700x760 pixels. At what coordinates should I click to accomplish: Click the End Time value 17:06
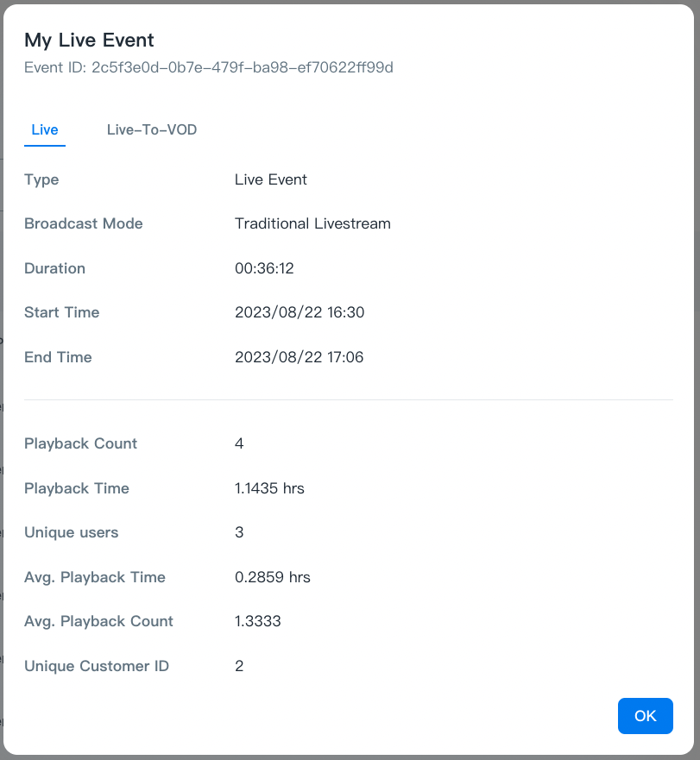(x=299, y=357)
